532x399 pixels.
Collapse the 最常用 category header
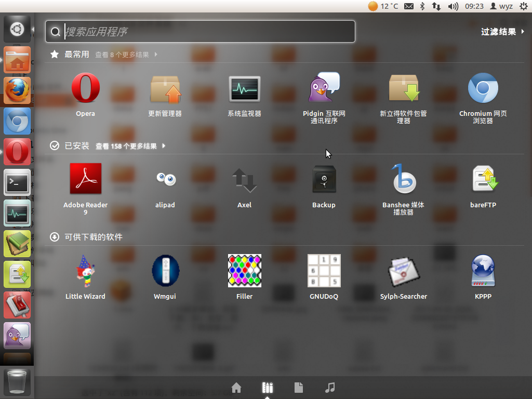coord(70,54)
